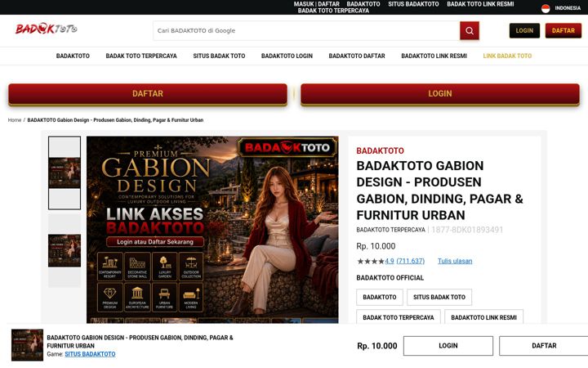The width and height of the screenshot is (588, 368).
Task: Click Premium Design diamond icon in banner
Action: point(110,297)
